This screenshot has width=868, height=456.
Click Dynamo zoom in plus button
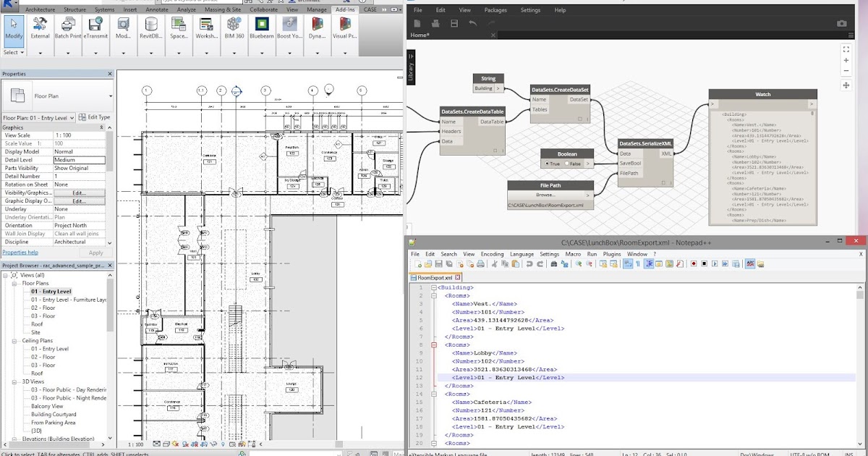(x=846, y=61)
